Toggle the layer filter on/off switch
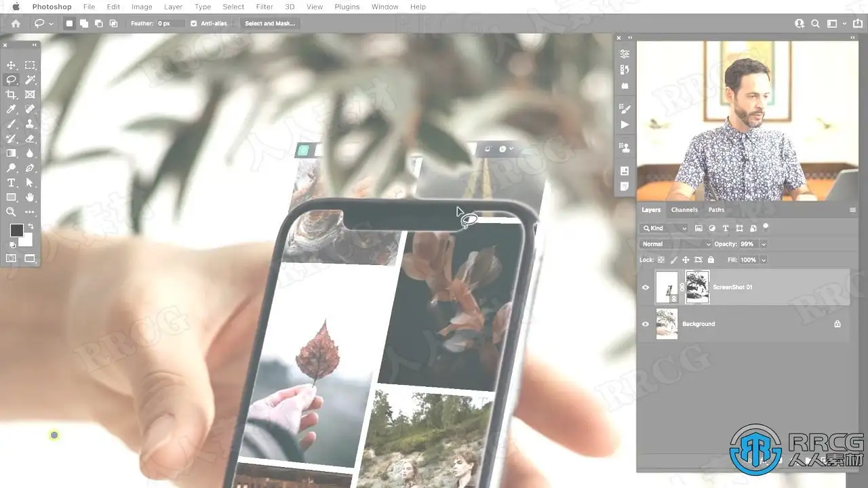This screenshot has height=488, width=868. point(766,227)
